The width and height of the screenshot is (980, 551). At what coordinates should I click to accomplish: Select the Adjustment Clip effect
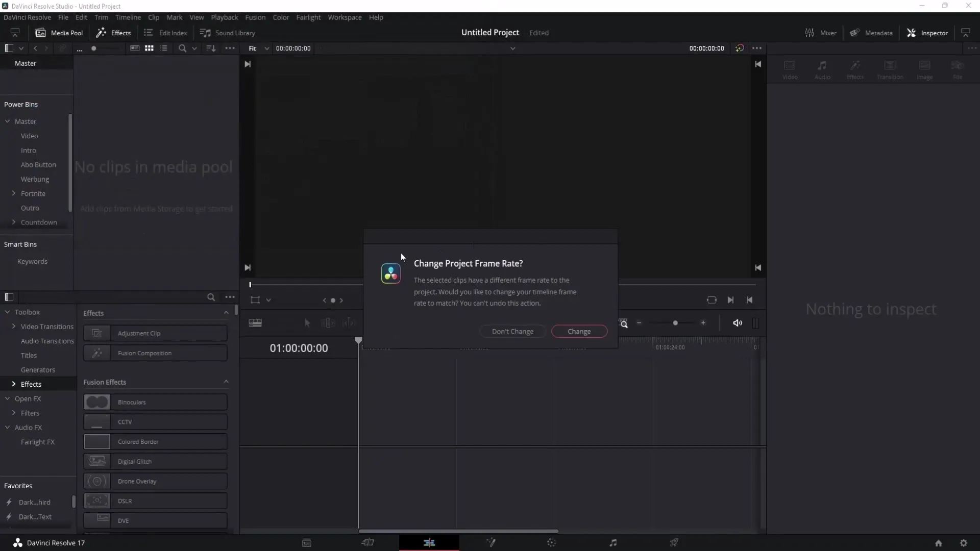click(155, 333)
